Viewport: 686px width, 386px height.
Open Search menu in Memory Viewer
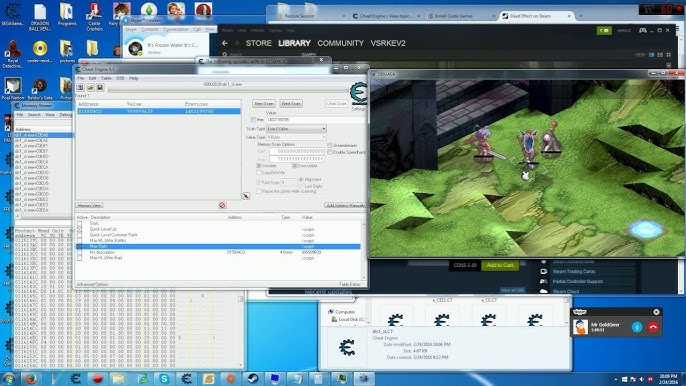34,115
